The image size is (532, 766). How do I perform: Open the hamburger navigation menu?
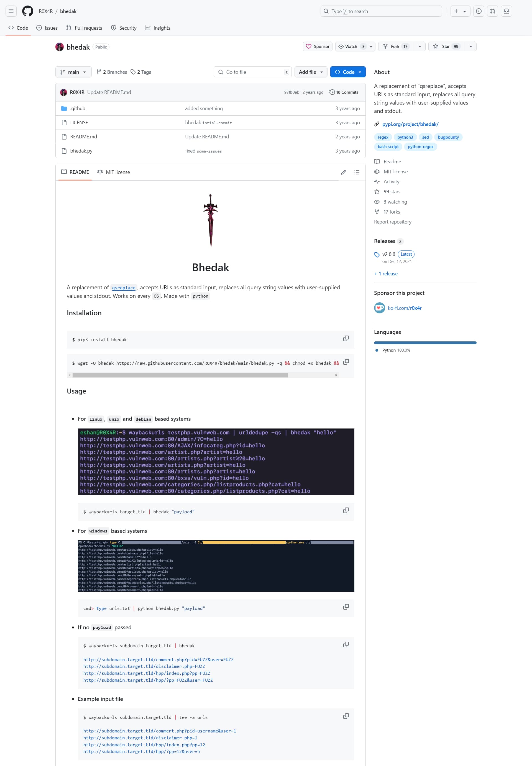[x=11, y=11]
